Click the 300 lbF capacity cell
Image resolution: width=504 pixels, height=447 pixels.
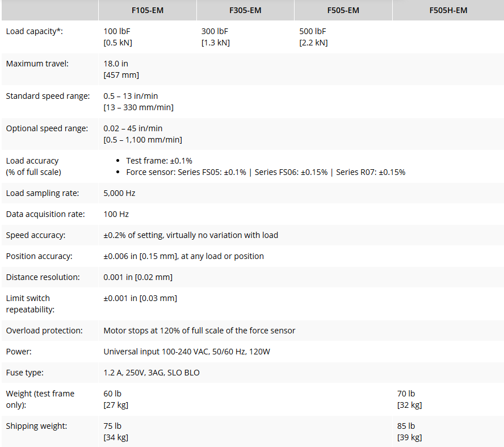point(215,37)
